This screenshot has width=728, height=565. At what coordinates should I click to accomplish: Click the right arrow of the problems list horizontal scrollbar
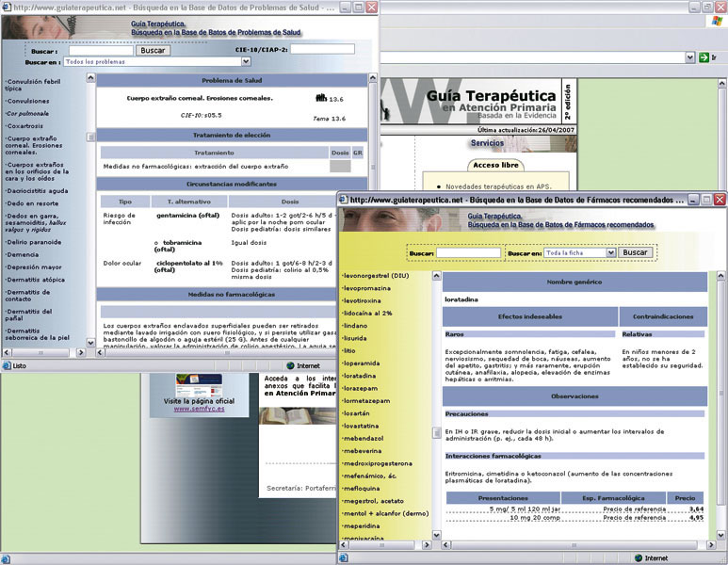81,353
